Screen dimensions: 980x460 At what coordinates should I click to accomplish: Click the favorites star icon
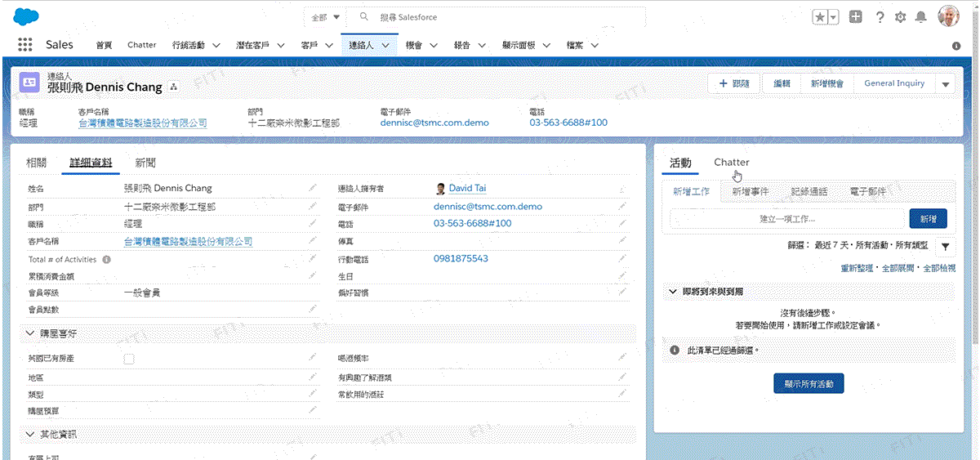click(x=821, y=17)
